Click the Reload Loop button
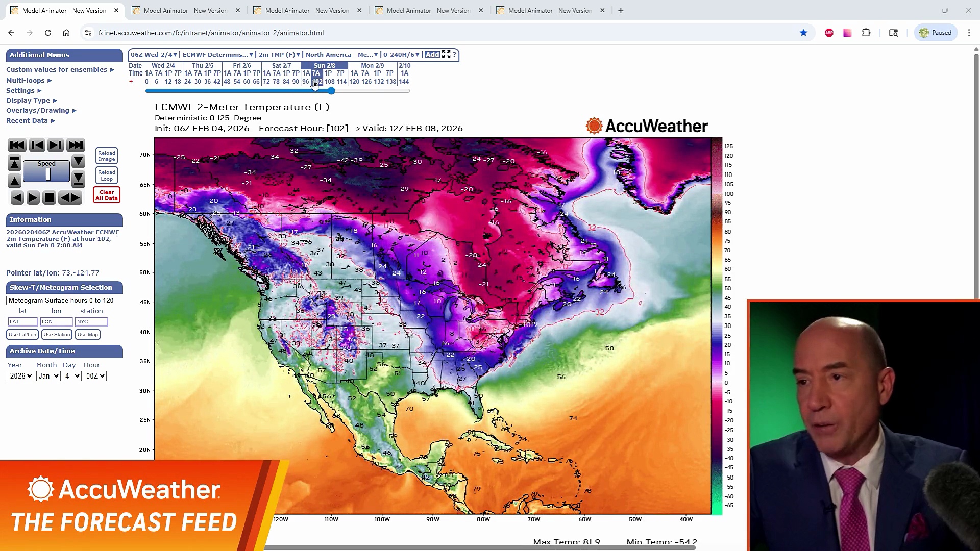Image resolution: width=980 pixels, height=551 pixels. click(x=107, y=176)
